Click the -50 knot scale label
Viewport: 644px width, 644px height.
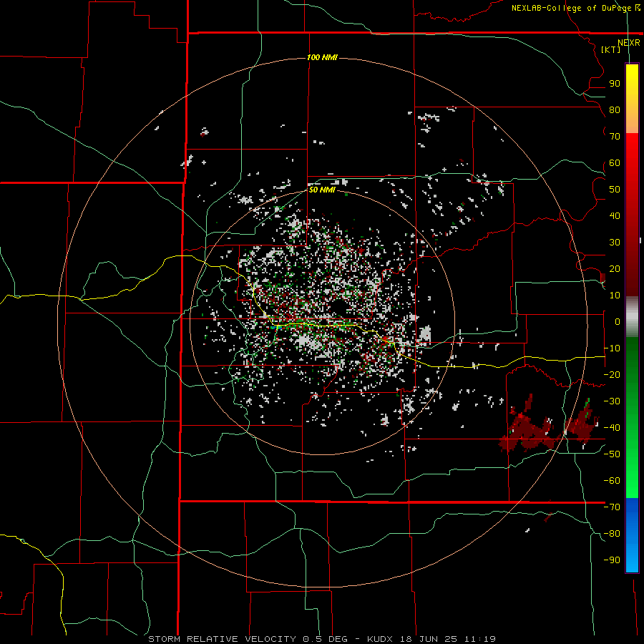click(612, 454)
